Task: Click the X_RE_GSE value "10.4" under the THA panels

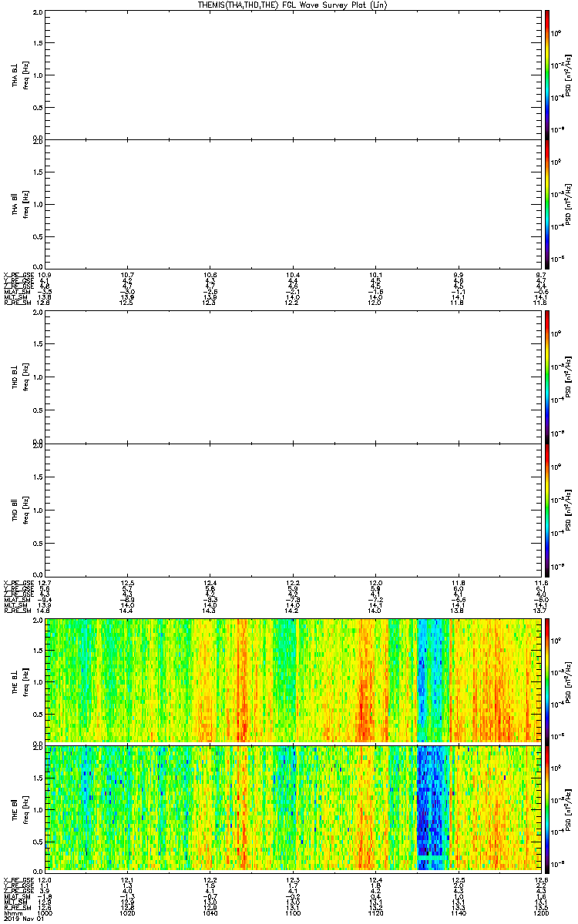Action: [292, 274]
